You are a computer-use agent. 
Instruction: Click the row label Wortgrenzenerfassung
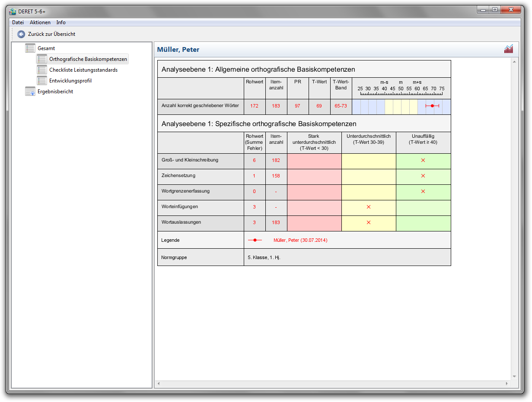point(185,191)
